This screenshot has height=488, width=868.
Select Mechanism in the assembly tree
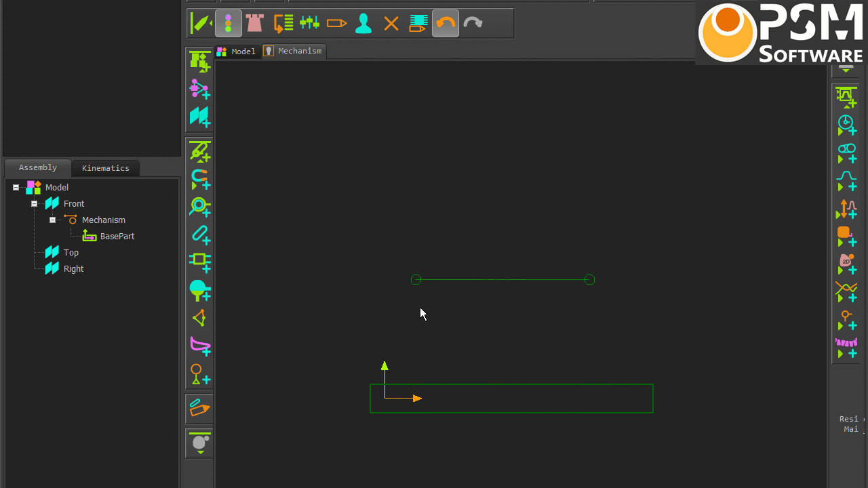coord(103,220)
